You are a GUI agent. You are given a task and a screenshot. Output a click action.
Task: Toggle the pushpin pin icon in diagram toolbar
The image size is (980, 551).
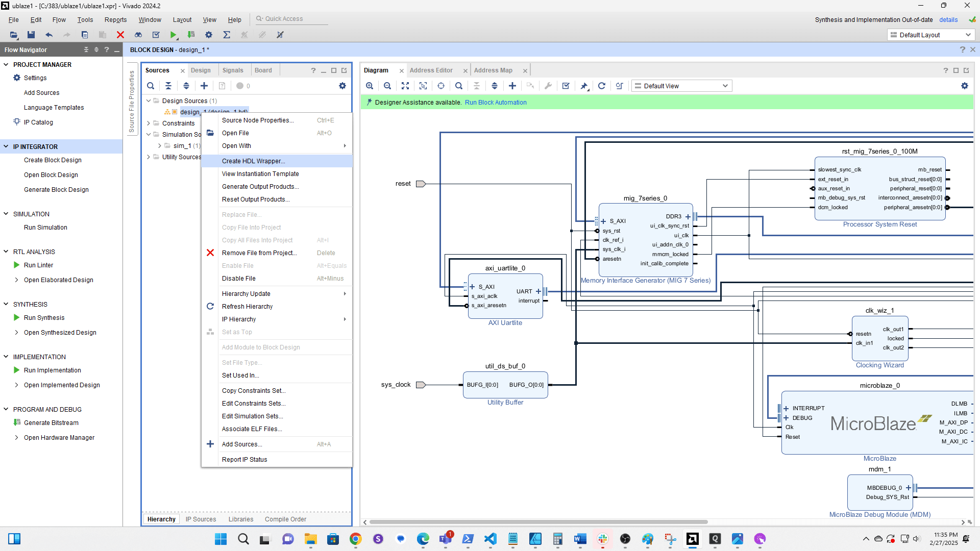(x=584, y=85)
